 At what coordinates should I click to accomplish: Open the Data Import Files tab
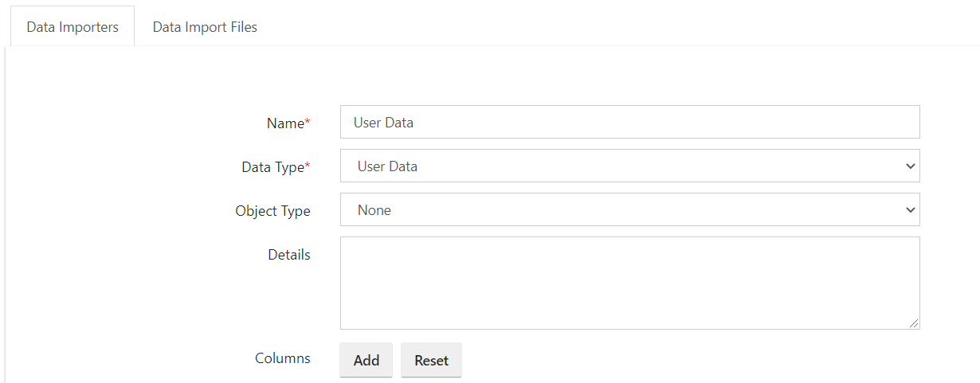(205, 26)
